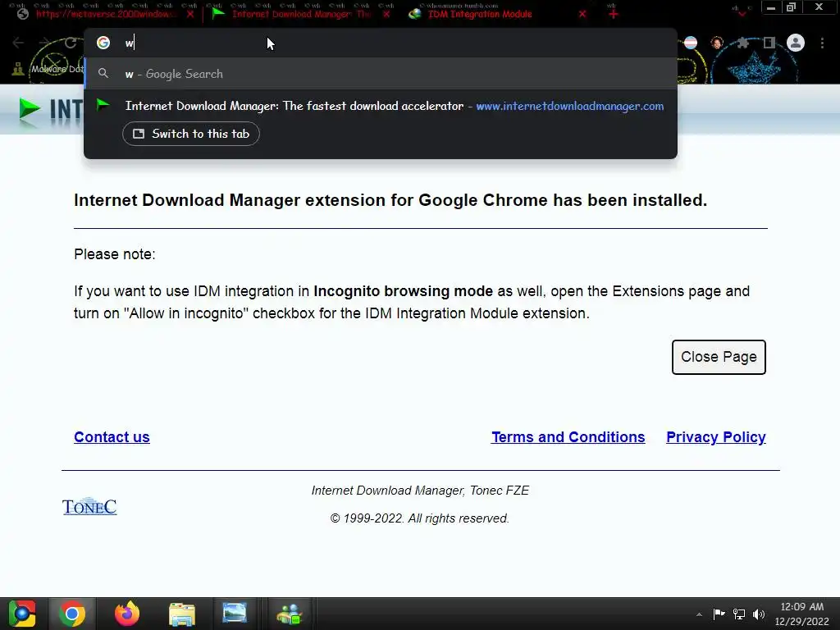
Task: Open the start menu Chrome-style orb
Action: (22, 614)
